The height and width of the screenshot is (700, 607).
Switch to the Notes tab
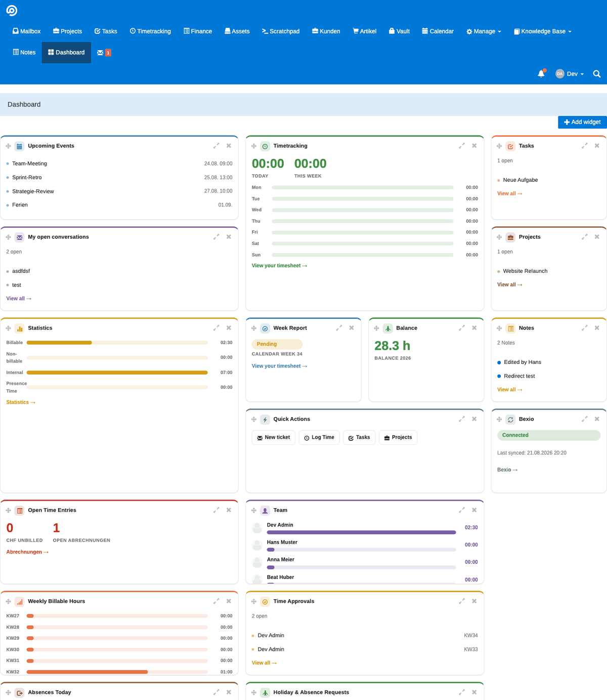pyautogui.click(x=24, y=53)
